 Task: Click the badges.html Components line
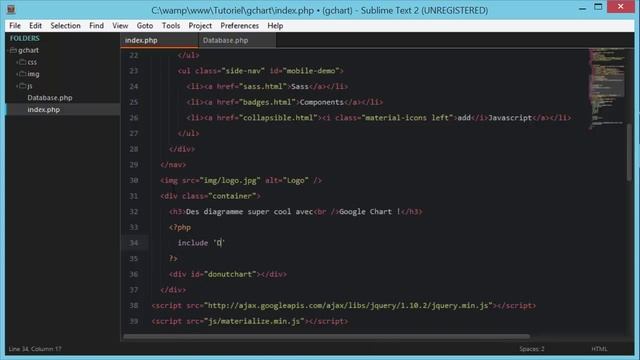(x=284, y=102)
